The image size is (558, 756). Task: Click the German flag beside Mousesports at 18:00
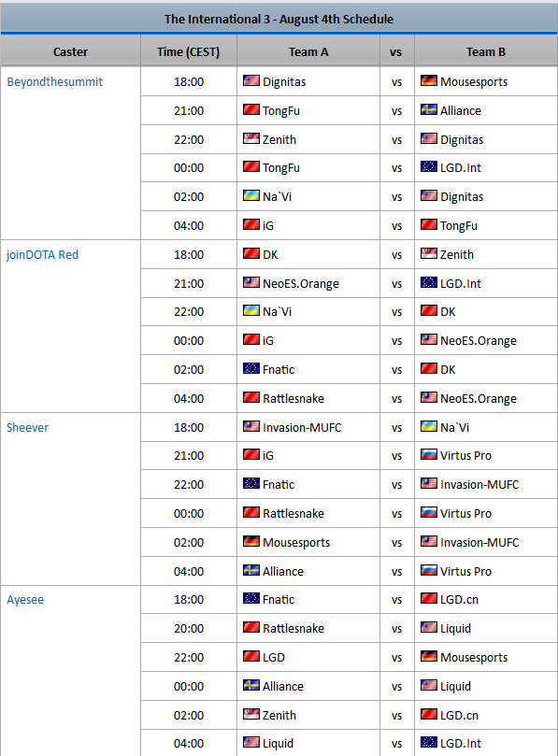tap(429, 80)
